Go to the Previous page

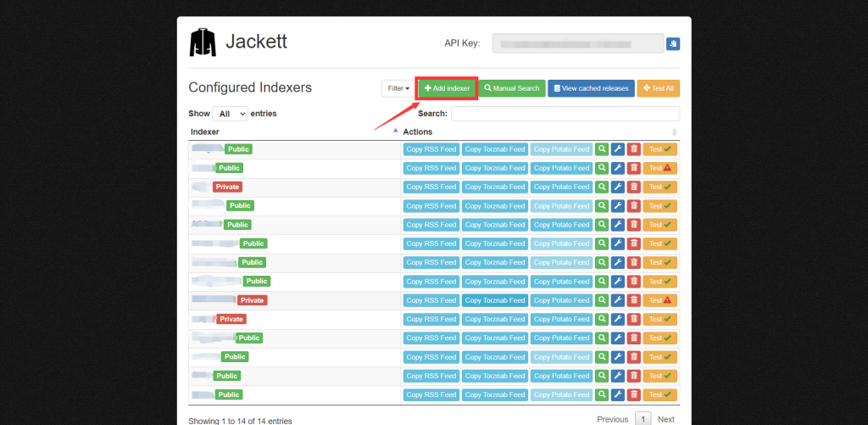pyautogui.click(x=612, y=419)
